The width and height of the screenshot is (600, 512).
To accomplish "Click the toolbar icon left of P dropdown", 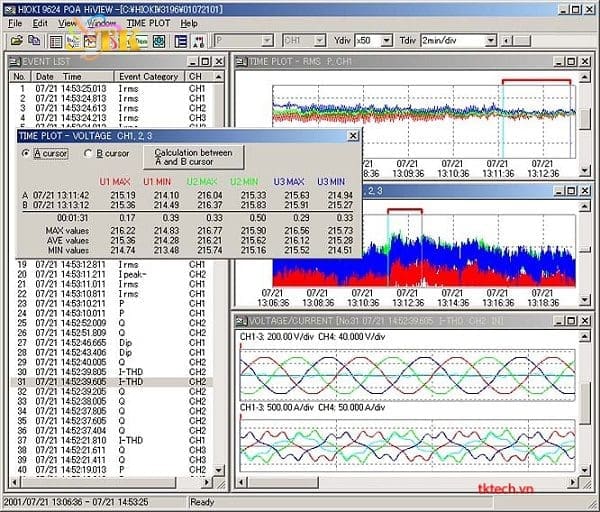I will tap(198, 41).
